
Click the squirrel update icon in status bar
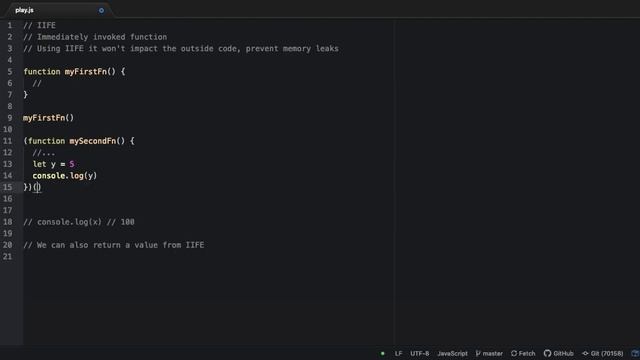click(636, 353)
